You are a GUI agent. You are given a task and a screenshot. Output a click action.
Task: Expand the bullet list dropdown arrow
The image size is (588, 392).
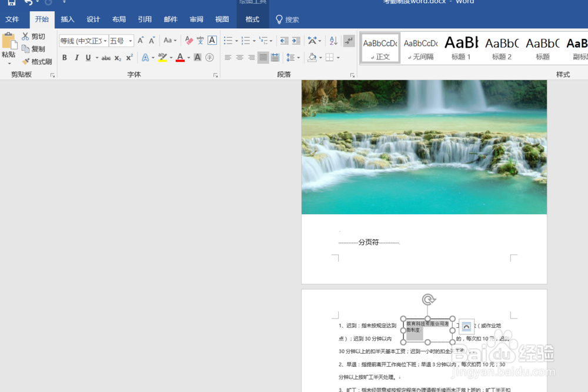pyautogui.click(x=236, y=41)
